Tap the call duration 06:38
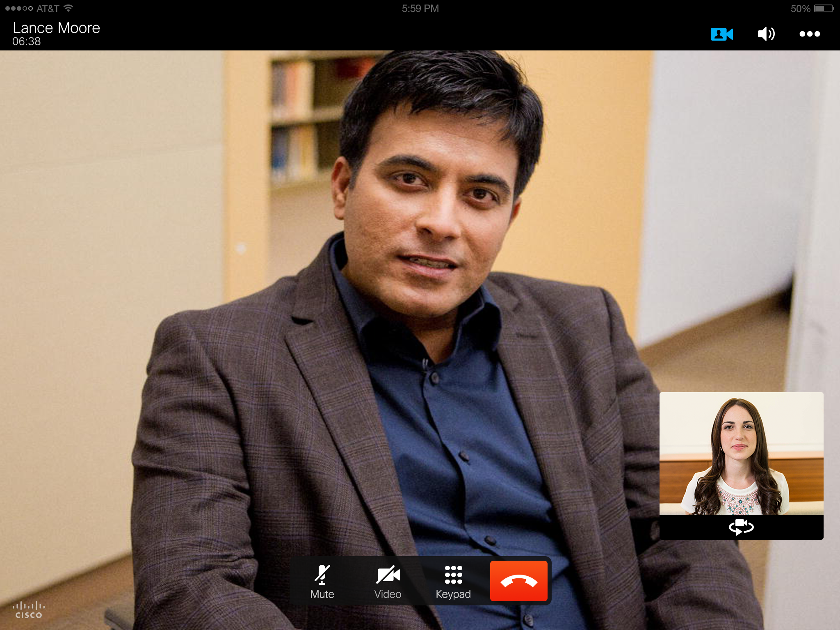This screenshot has height=630, width=840. (x=27, y=41)
